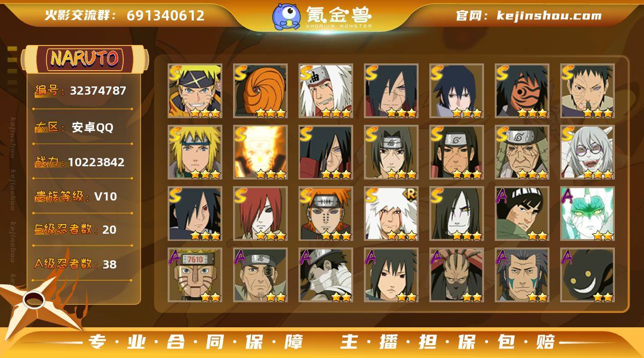This screenshot has height=358, width=644.
Task: Open the kejinshou.com official site link
Action: pyautogui.click(x=528, y=15)
